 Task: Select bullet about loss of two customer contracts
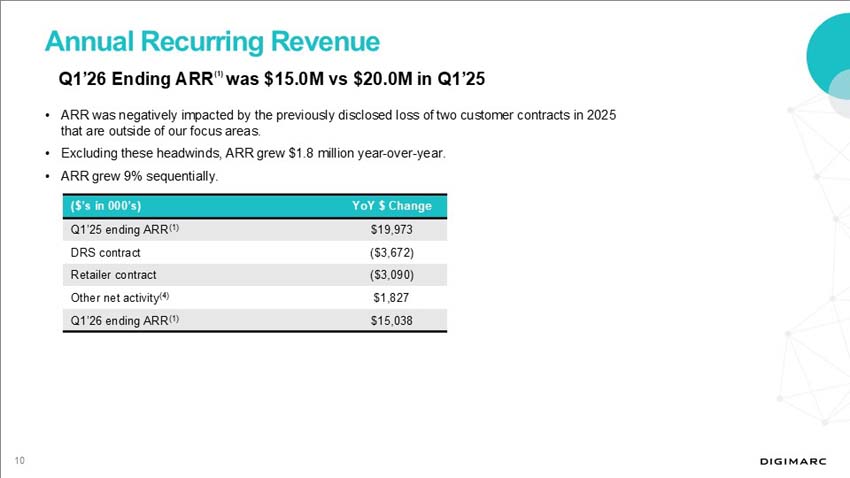point(338,123)
